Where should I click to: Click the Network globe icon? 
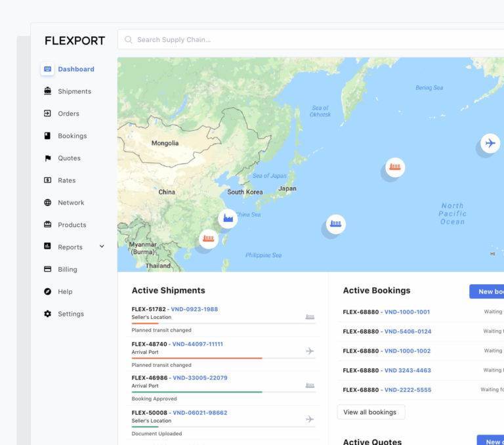(47, 203)
